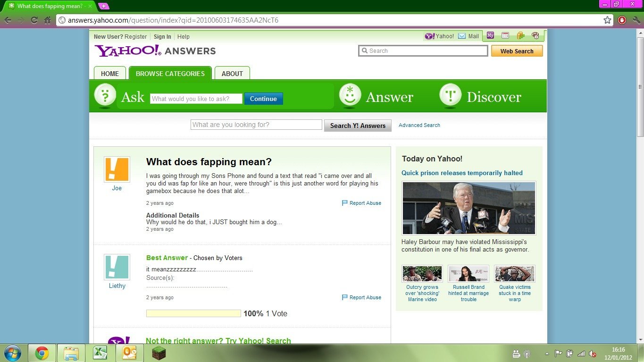Click the username Joe link
Viewport: 644px width, 362px height.
[117, 188]
